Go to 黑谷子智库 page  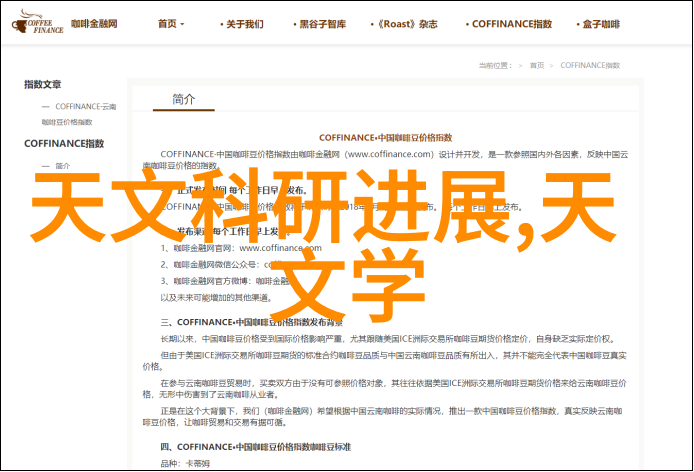(320, 24)
